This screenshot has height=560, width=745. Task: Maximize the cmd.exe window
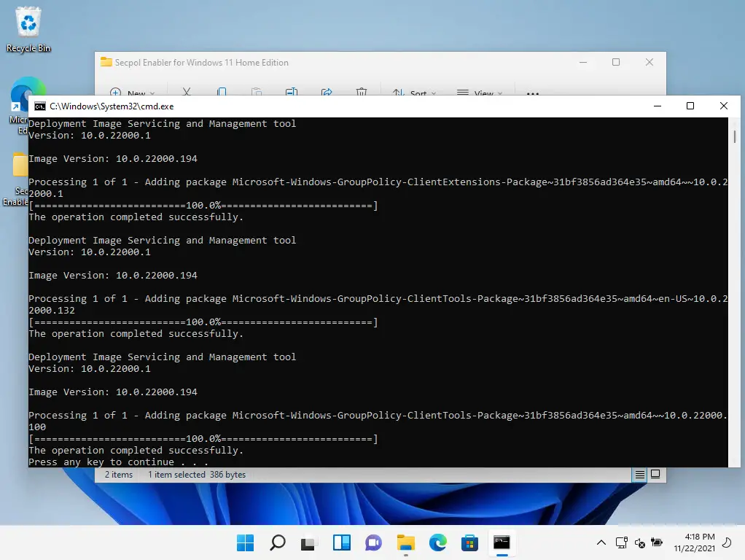(x=690, y=106)
